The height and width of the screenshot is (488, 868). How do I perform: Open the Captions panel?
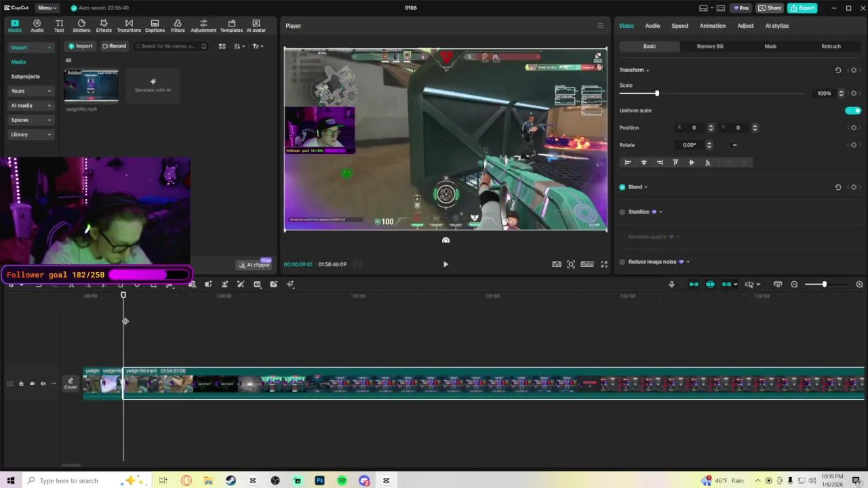[x=155, y=26]
